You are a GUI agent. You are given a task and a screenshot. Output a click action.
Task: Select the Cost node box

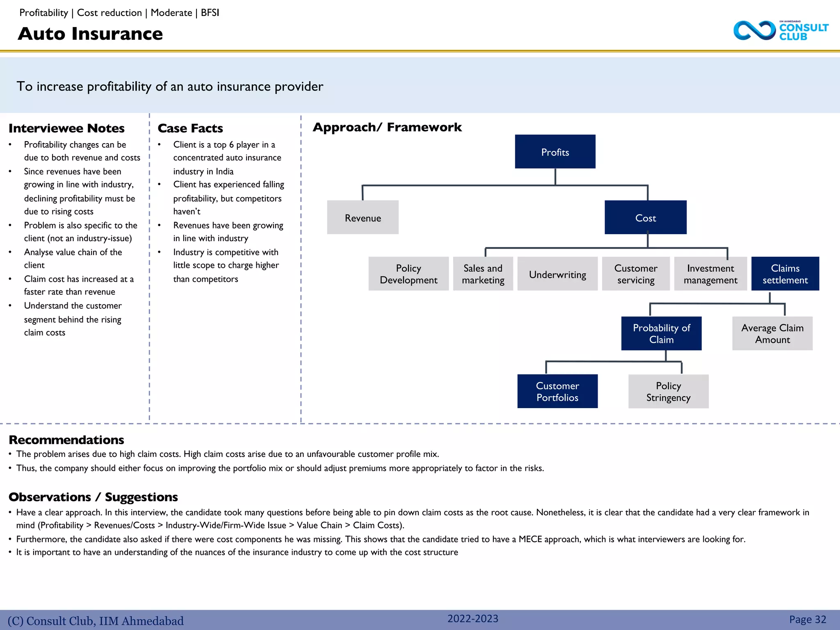pos(645,217)
